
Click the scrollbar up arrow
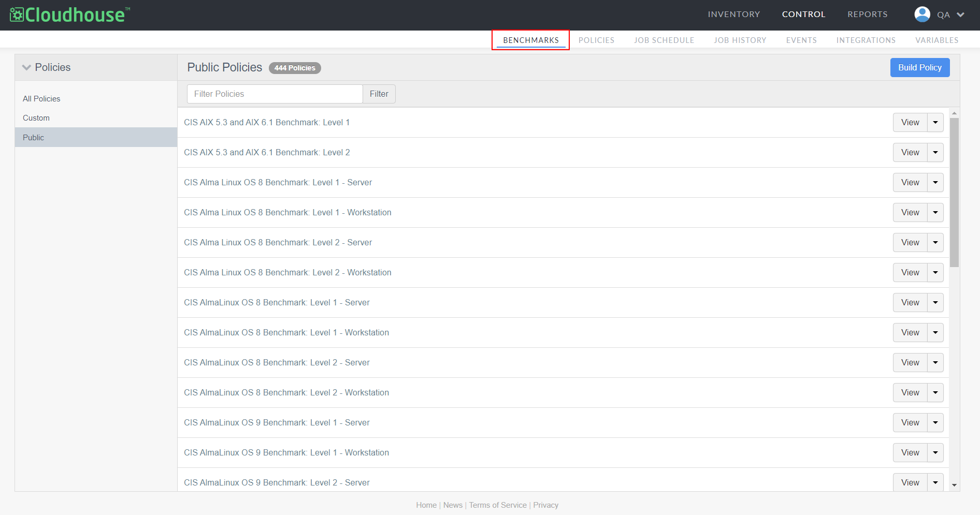pos(954,113)
